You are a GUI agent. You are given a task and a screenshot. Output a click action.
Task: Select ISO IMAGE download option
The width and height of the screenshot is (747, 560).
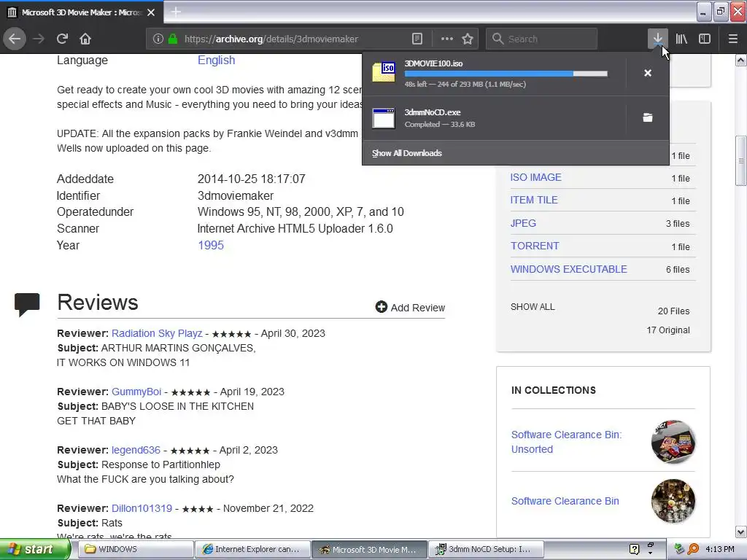click(536, 177)
